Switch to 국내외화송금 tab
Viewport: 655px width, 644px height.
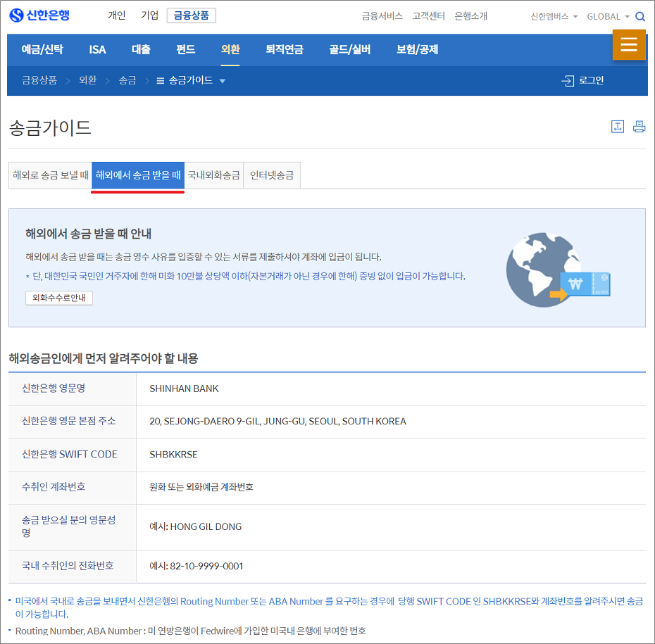(x=214, y=175)
